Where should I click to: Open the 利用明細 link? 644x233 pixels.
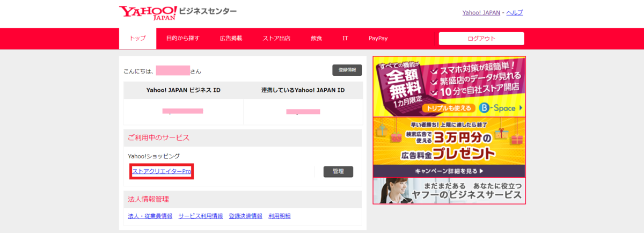pyautogui.click(x=280, y=216)
